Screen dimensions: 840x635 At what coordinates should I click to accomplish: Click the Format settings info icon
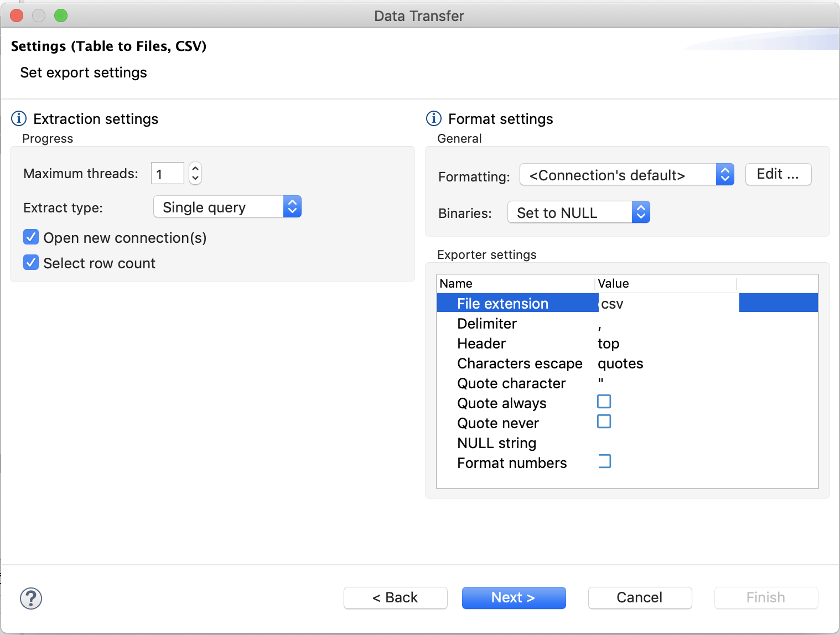coord(434,118)
